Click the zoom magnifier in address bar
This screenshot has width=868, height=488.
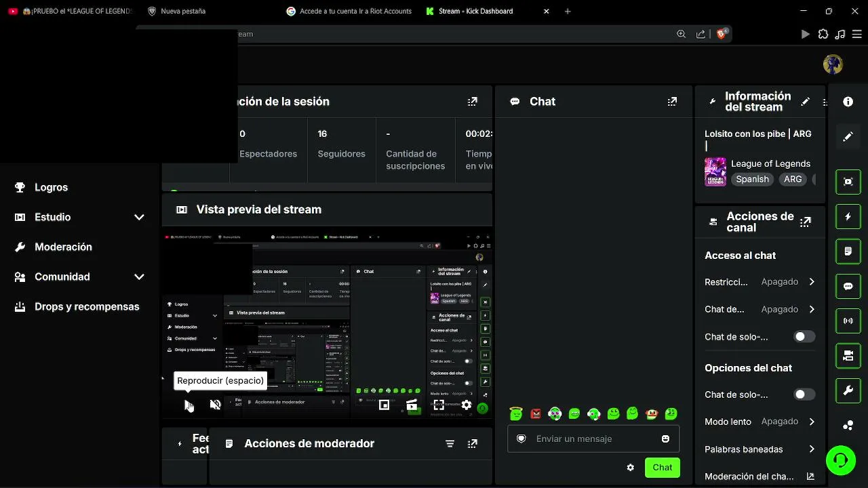point(682,34)
